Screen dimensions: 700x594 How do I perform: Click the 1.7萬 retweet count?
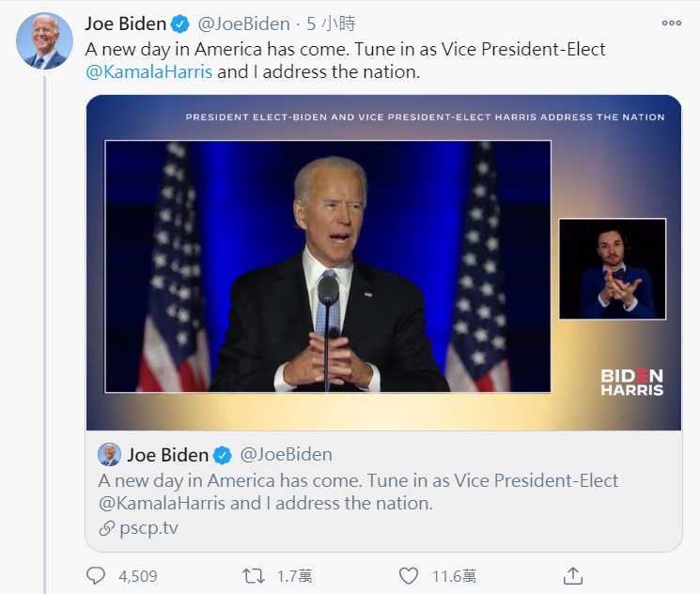(296, 576)
